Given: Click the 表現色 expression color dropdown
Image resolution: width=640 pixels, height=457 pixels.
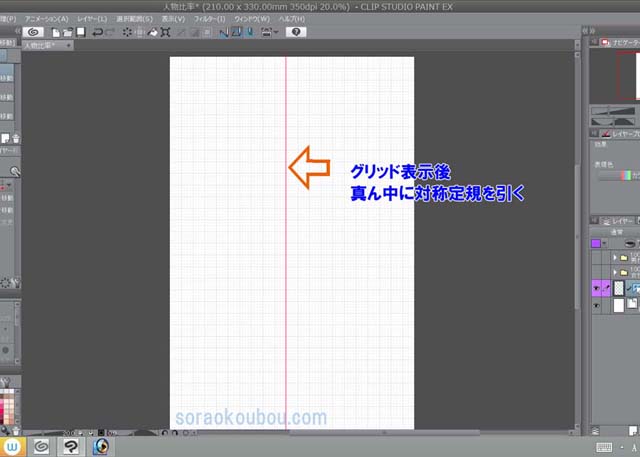Looking at the screenshot, I should click(617, 175).
